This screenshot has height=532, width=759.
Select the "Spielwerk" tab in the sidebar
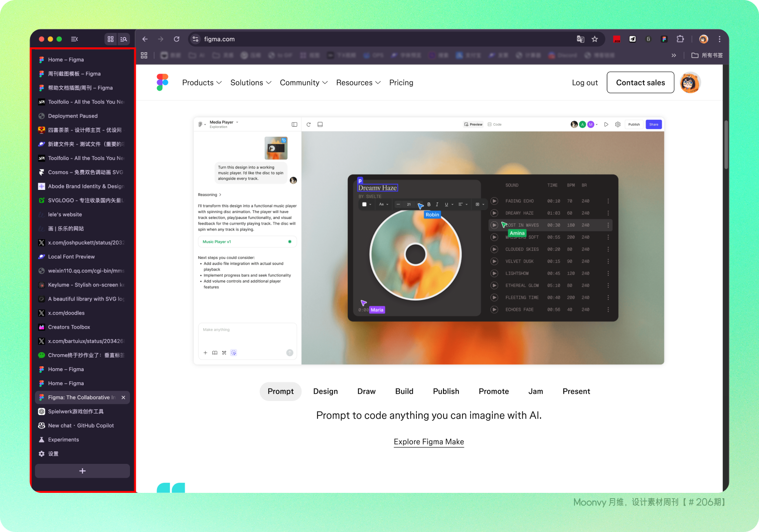76,412
